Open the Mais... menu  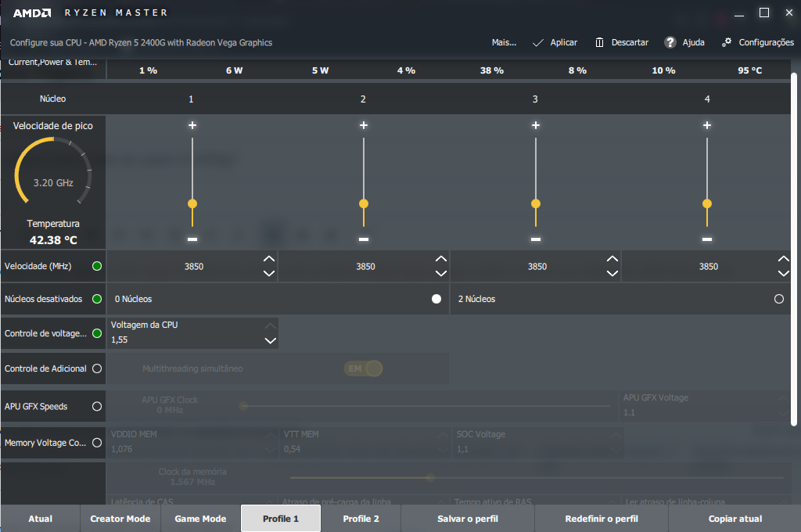click(x=505, y=42)
